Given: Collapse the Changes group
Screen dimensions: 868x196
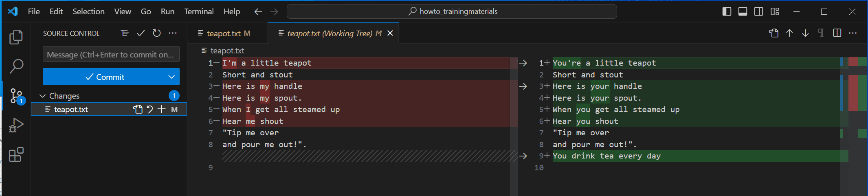Looking at the screenshot, I should coord(42,96).
